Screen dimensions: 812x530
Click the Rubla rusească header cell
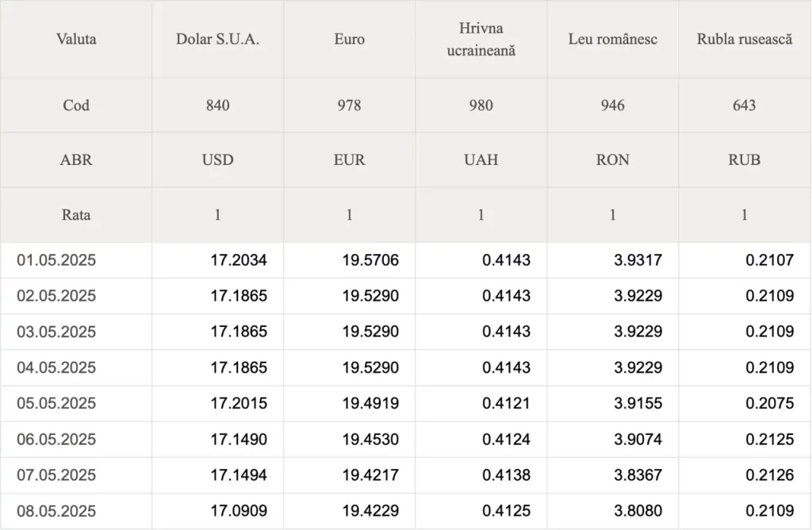click(745, 40)
